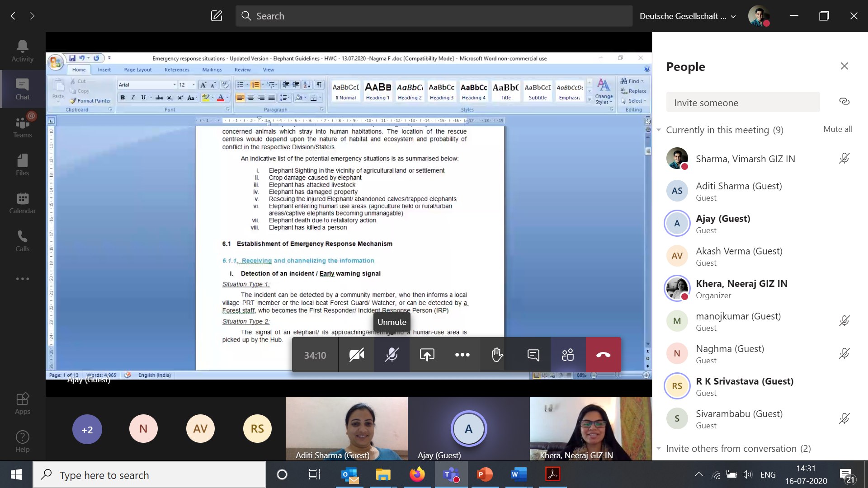Open more actions ellipsis in meeting toolbar
868x488 pixels.
[462, 355]
